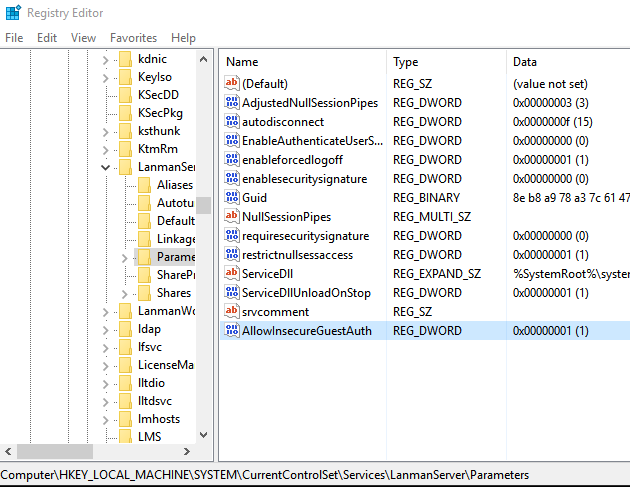Click the REG_MULTI_SZ type cell
Viewport: 630px width, 487px height.
pos(432,217)
